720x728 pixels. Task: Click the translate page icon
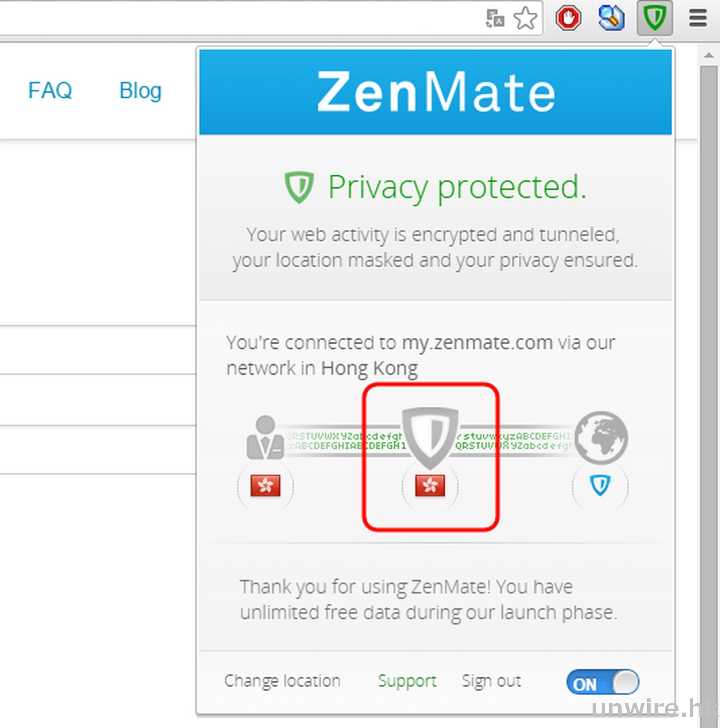click(x=495, y=18)
